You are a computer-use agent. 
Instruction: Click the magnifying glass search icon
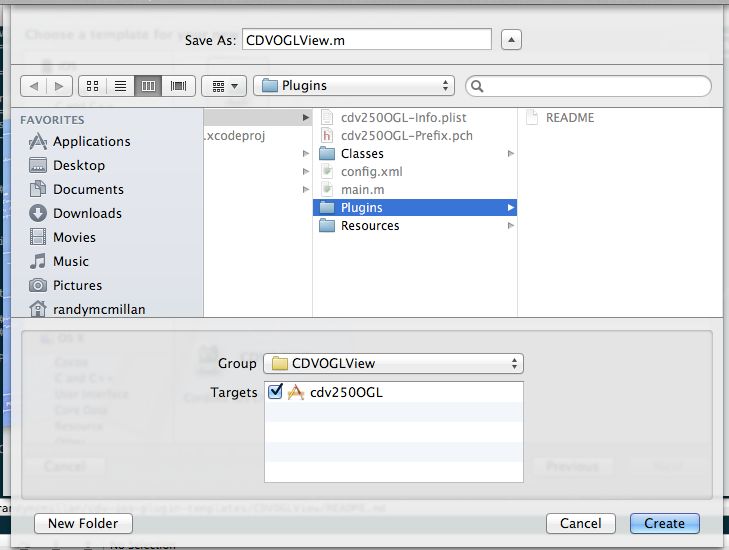click(477, 86)
